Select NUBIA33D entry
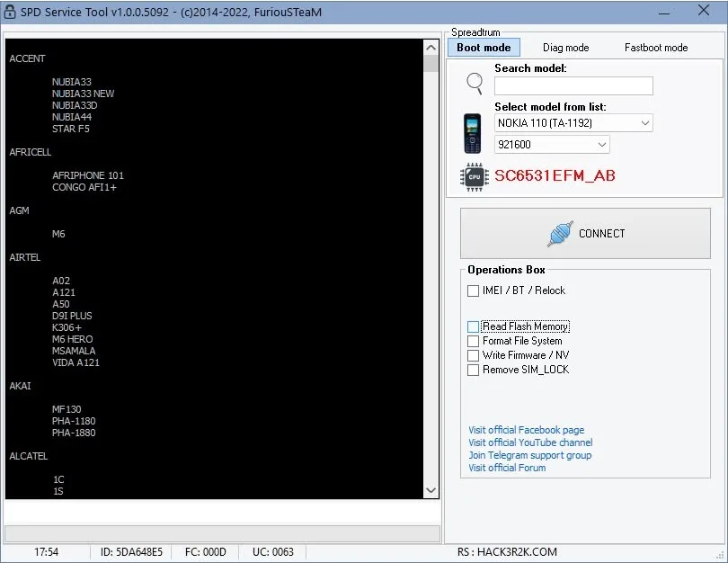 75,105
